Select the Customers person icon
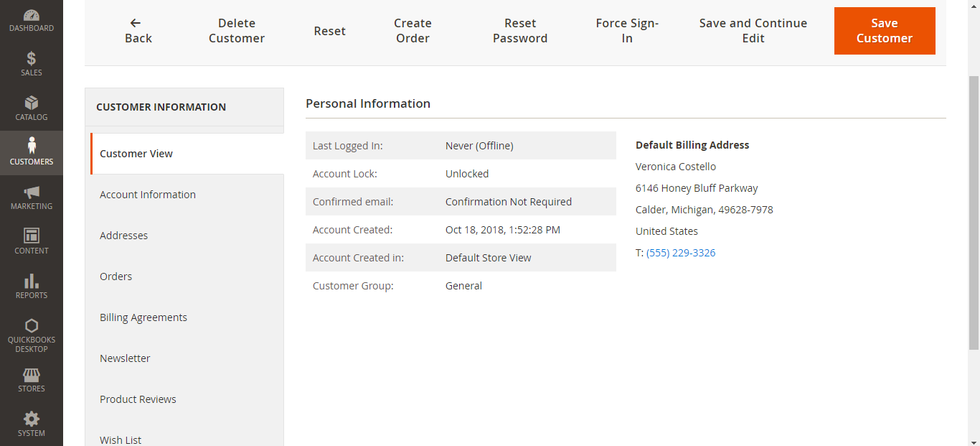This screenshot has height=446, width=980. tap(32, 146)
